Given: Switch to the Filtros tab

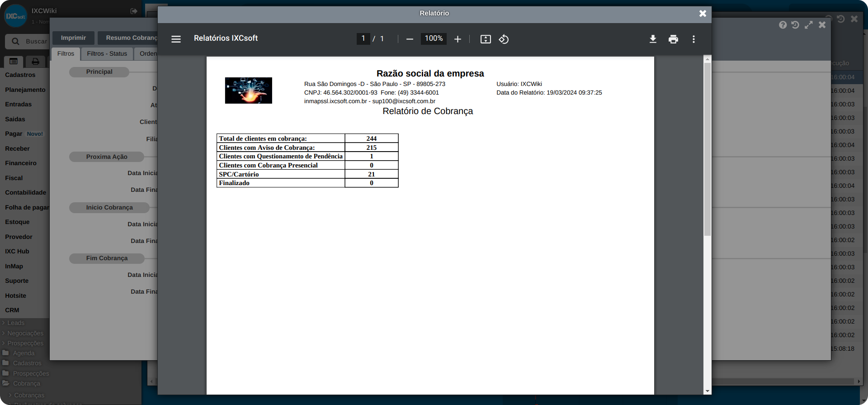Looking at the screenshot, I should click(x=66, y=54).
